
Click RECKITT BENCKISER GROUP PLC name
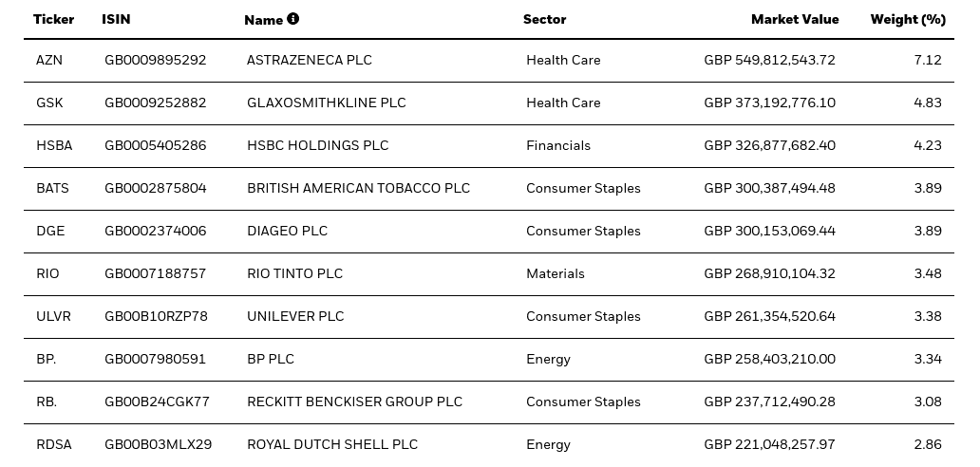pyautogui.click(x=354, y=402)
